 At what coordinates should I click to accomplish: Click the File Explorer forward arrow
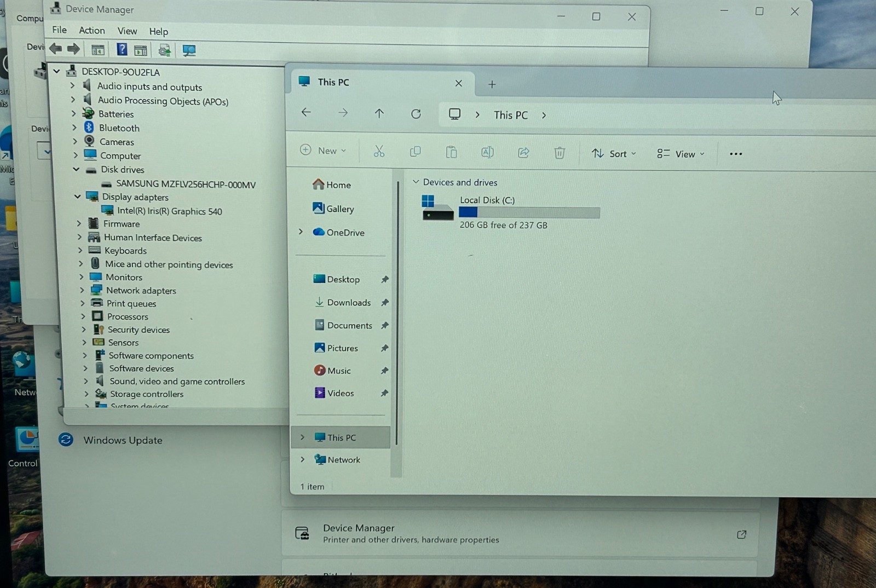click(343, 113)
